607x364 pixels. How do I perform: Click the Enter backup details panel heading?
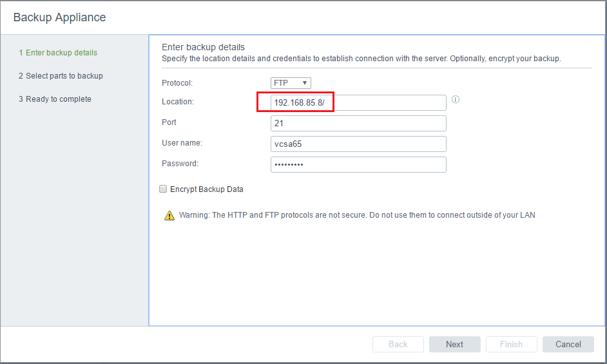(x=203, y=47)
